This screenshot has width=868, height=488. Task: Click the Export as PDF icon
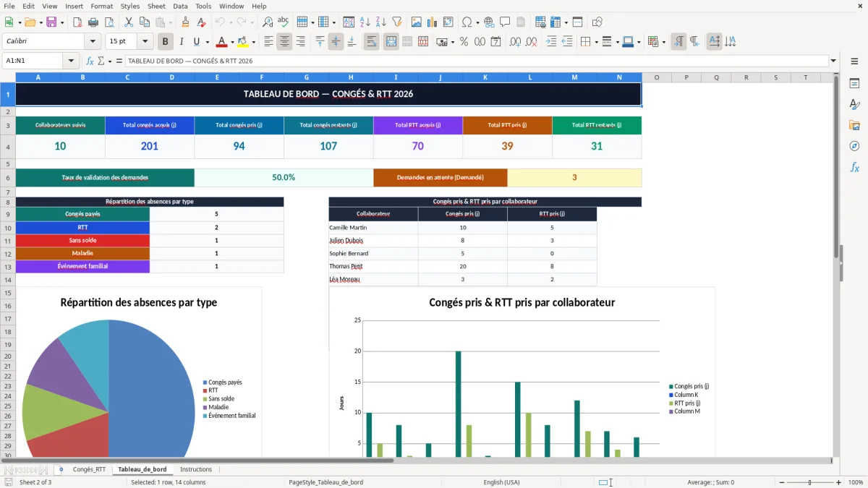pyautogui.click(x=77, y=22)
